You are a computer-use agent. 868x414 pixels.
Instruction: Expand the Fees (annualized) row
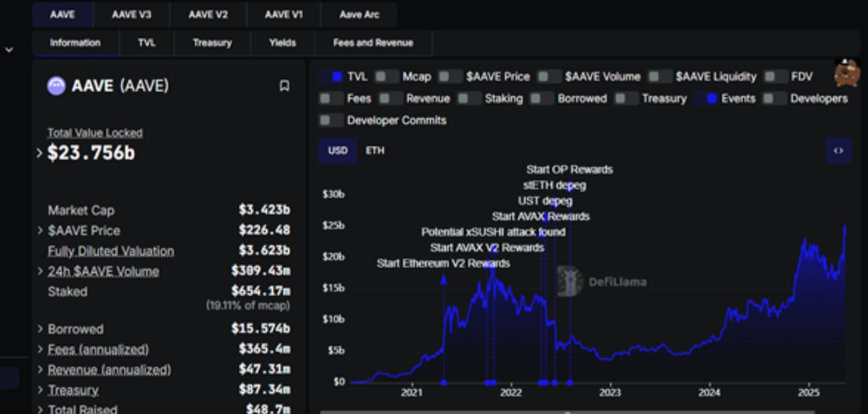tap(40, 349)
